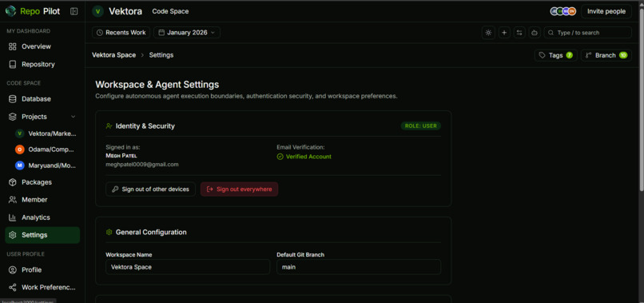Screen dimensions: 644x303
Task: Go to Vektora Space breadcrumb
Action: 113,55
